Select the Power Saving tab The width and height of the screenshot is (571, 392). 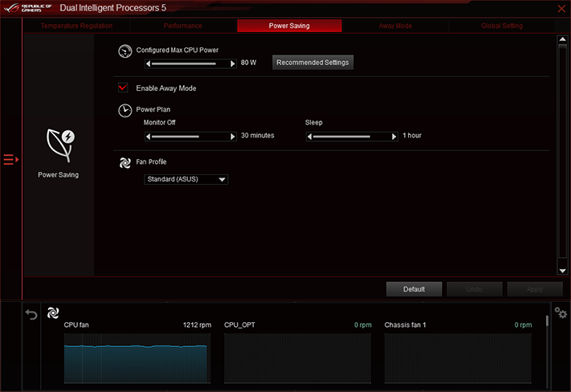289,26
